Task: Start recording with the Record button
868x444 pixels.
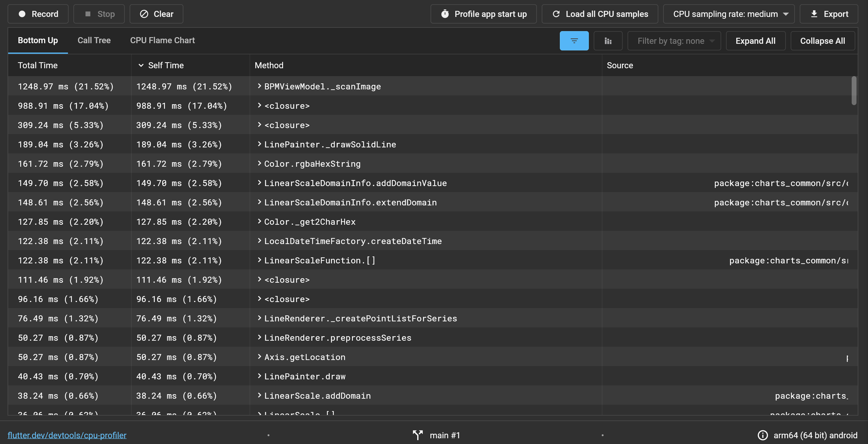Action: [38, 14]
